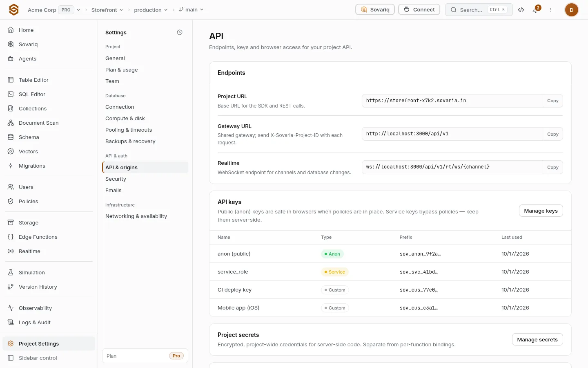The width and height of the screenshot is (588, 368).
Task: Open Connection settings
Action: [x=145, y=107]
